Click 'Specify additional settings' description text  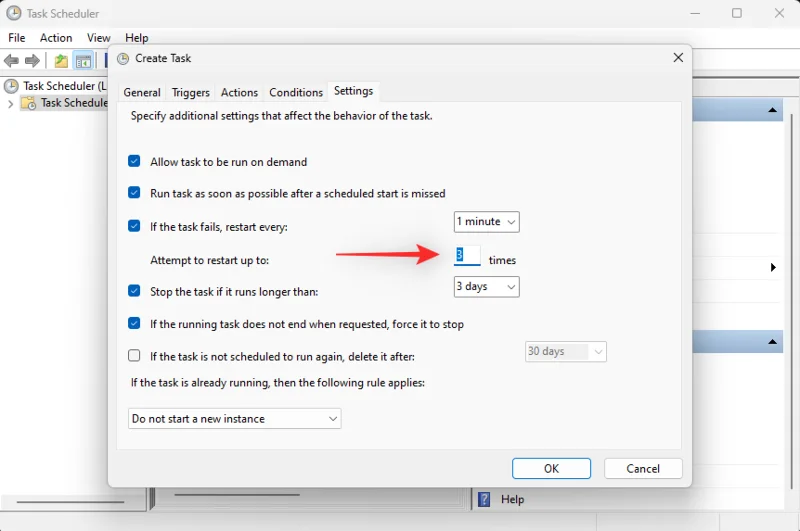(x=281, y=116)
